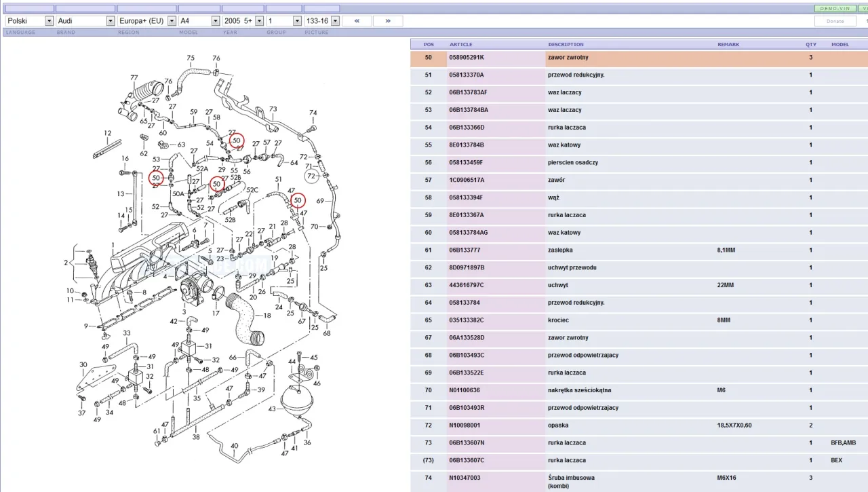Screen dimensions: 868x492
Task: Open the Language dropdown showing Polski
Action: [x=29, y=21]
